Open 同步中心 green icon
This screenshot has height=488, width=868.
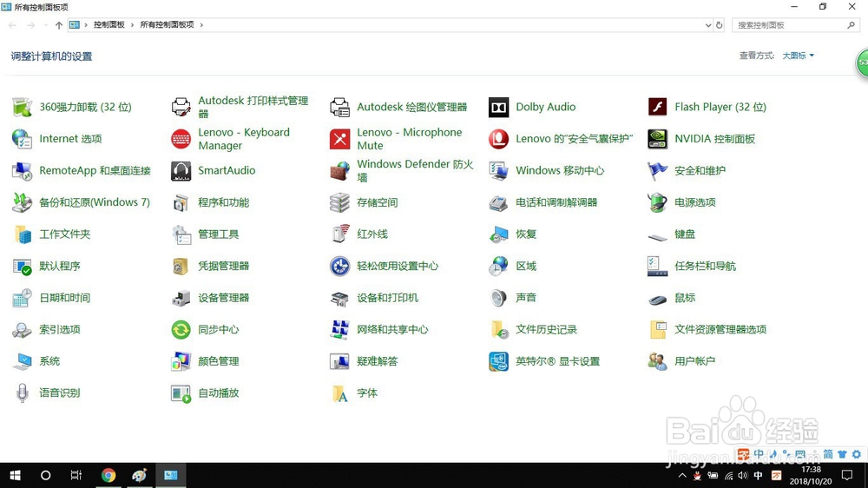[x=181, y=330]
